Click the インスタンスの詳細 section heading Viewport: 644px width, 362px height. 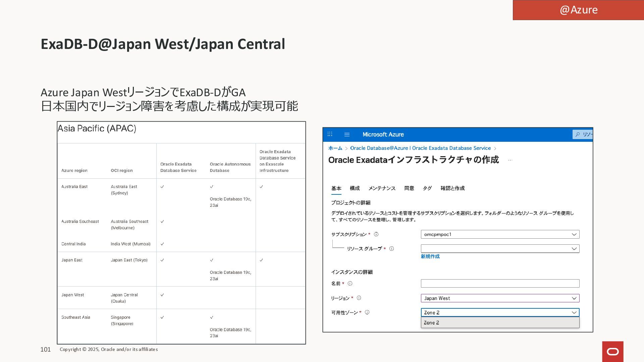coord(352,272)
